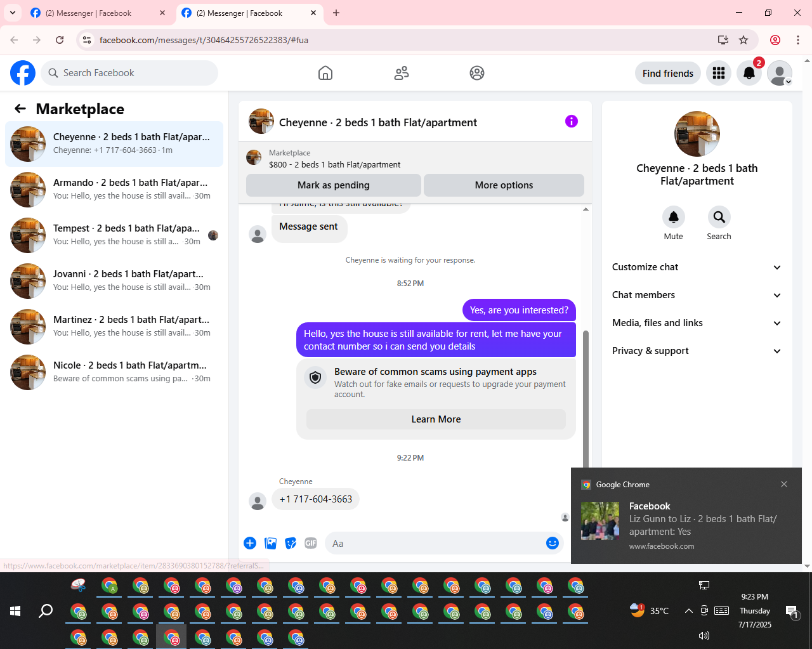
Task: Open the account profile avatar menu
Action: click(x=780, y=73)
